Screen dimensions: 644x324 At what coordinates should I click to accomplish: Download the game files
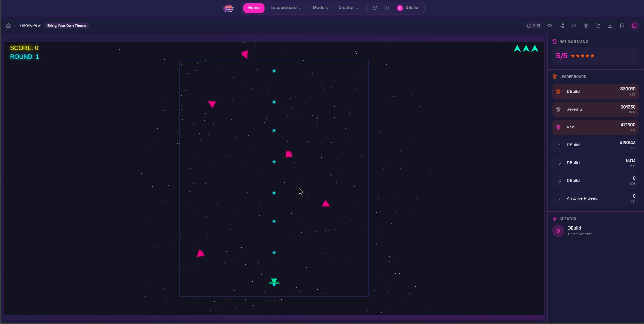610,26
